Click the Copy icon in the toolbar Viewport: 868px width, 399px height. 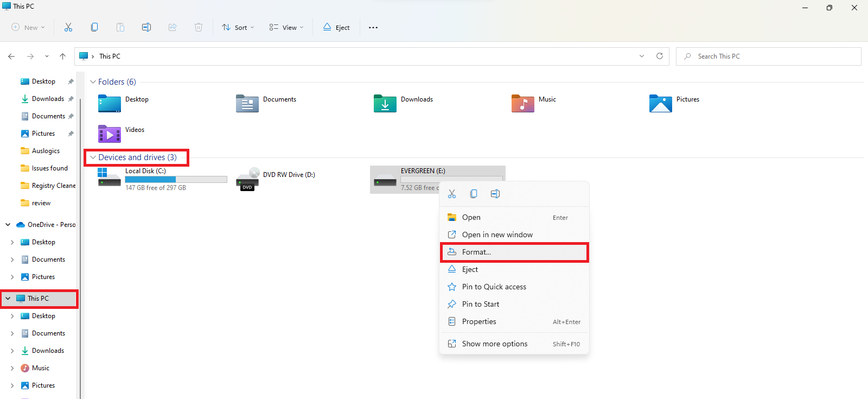pyautogui.click(x=94, y=27)
